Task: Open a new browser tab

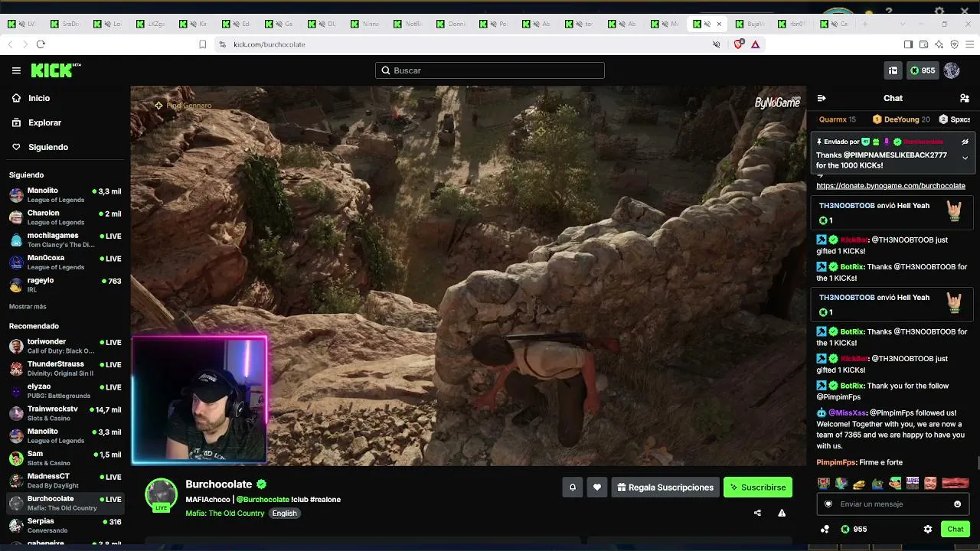Action: coord(865,24)
